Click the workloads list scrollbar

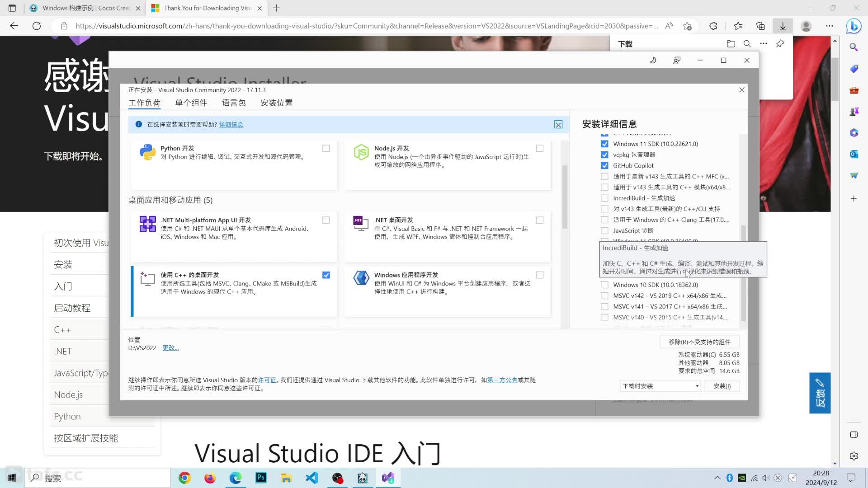pos(565,197)
